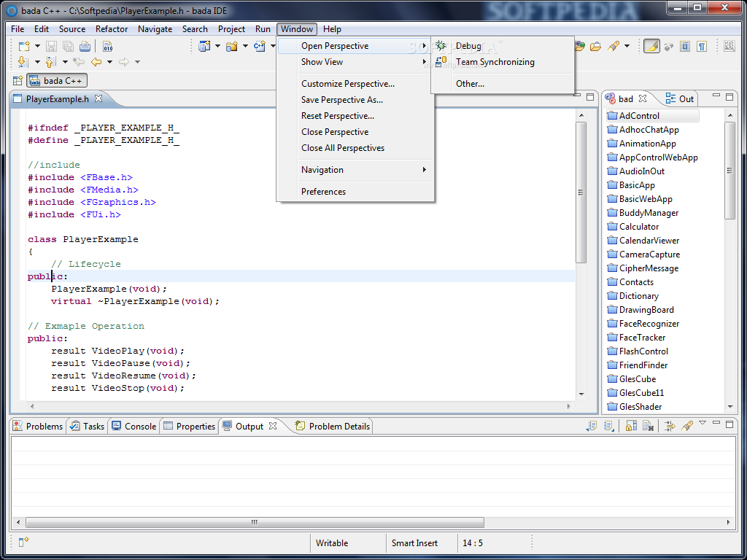Viewport: 747px width, 560px height.
Task: Select FaceRecognizer project folder
Action: (x=643, y=324)
